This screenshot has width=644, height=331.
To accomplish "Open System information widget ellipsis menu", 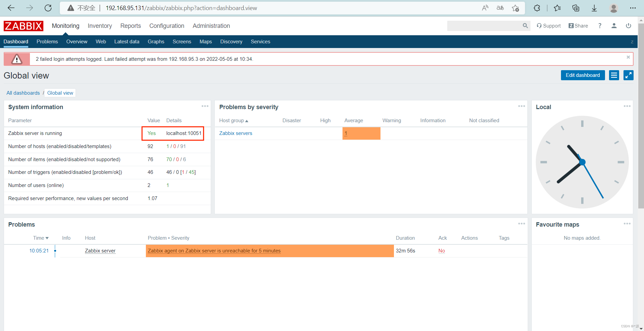I will point(205,106).
